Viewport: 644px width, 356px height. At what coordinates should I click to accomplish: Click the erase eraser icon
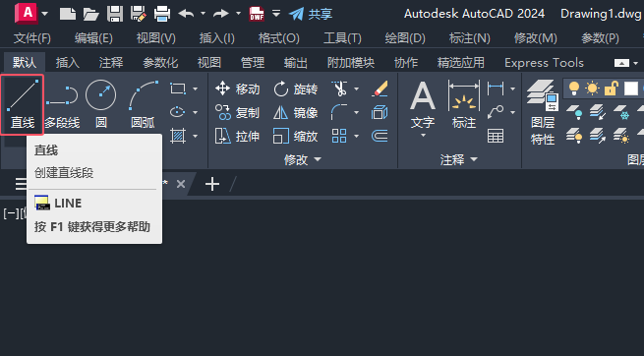(x=380, y=89)
